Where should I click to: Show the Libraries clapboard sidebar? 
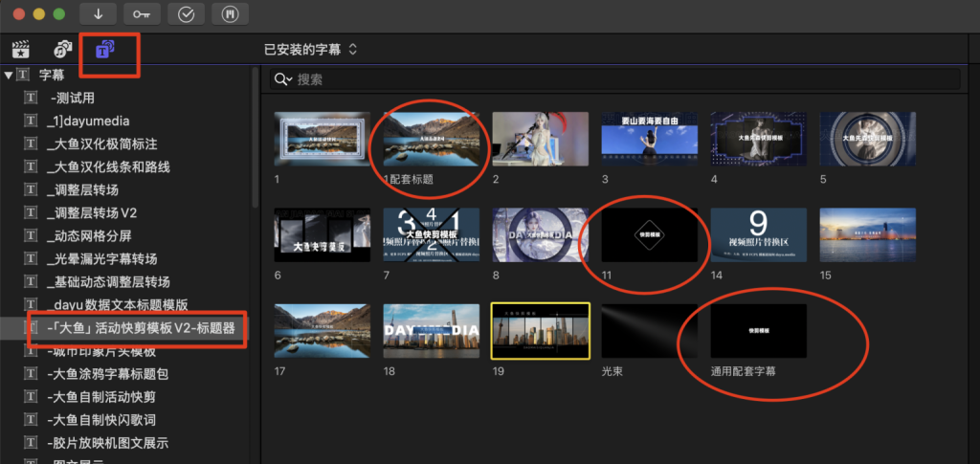(21, 49)
